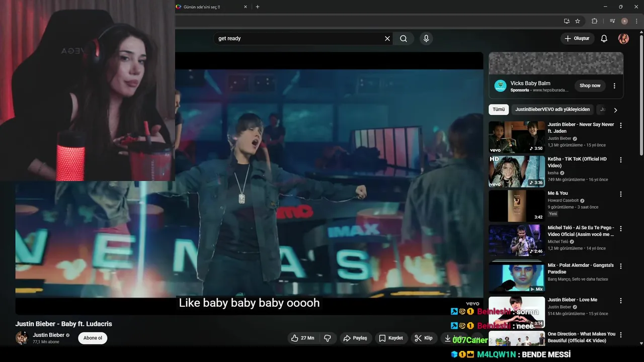Close the 'Günün sde'sini seç' tab
The image size is (644, 362).
[x=246, y=7]
